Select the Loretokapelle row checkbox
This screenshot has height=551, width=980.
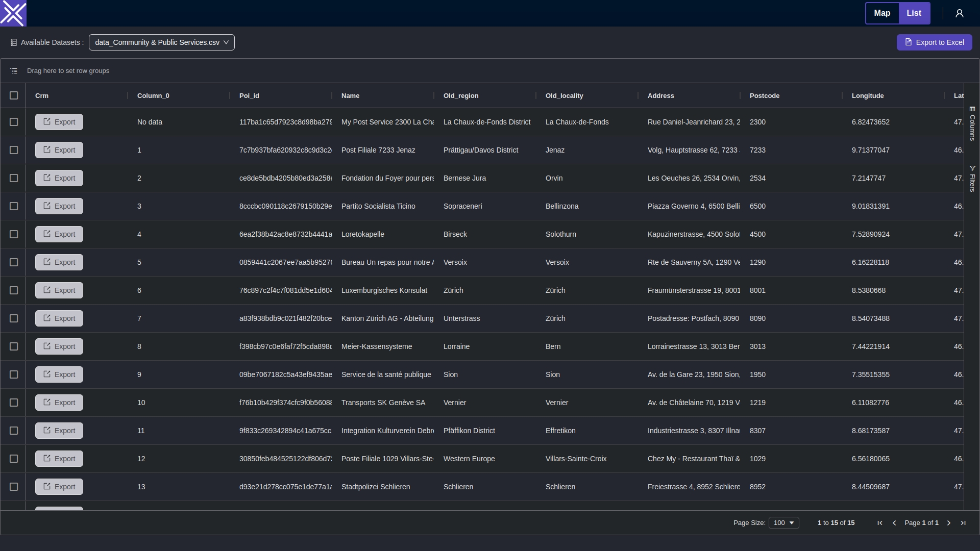tap(14, 234)
